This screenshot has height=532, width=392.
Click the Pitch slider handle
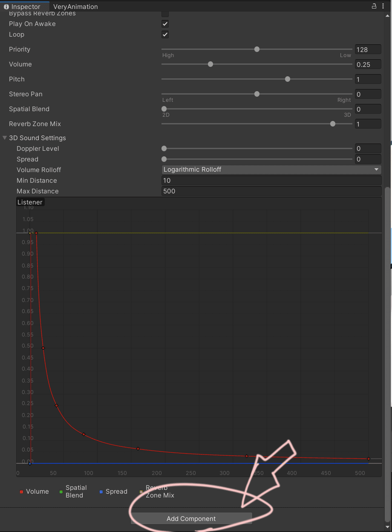coord(288,79)
